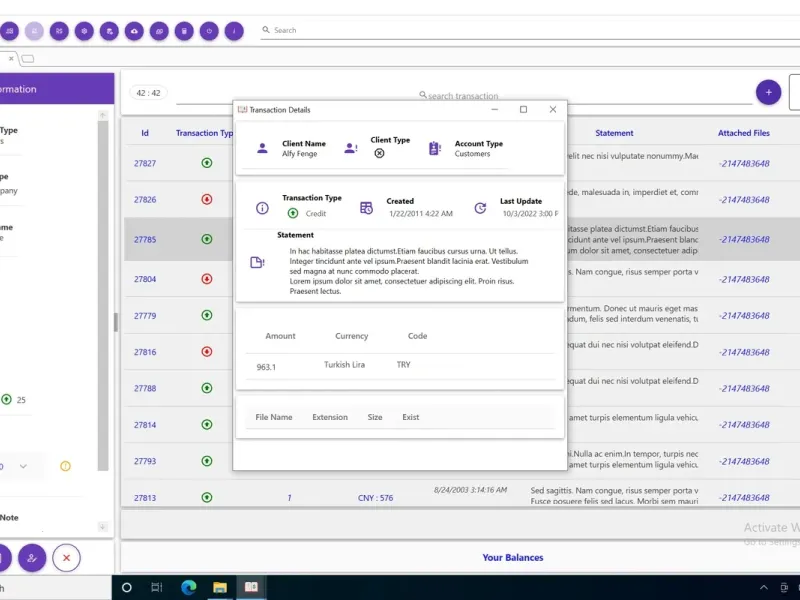The width and height of the screenshot is (800, 600).
Task: Open transaction Id 27785
Action: pyautogui.click(x=145, y=239)
